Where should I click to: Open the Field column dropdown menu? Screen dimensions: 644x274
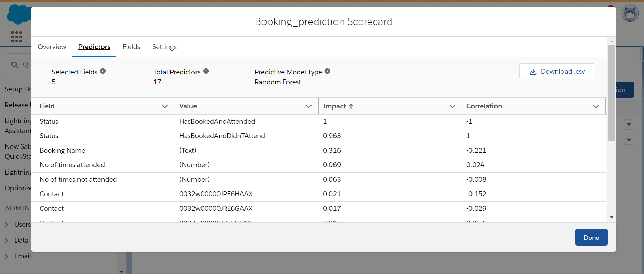click(x=165, y=106)
